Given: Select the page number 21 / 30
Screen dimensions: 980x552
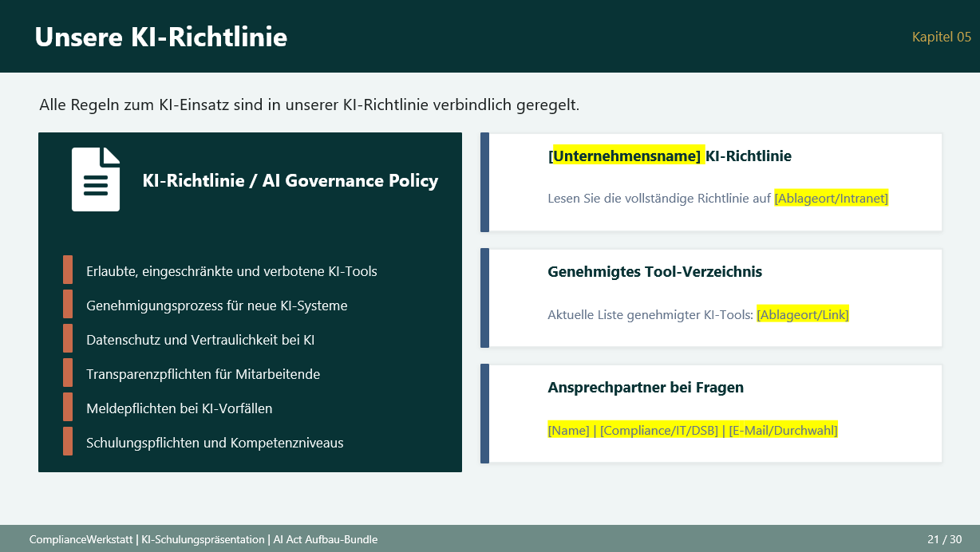Looking at the screenshot, I should (x=943, y=539).
